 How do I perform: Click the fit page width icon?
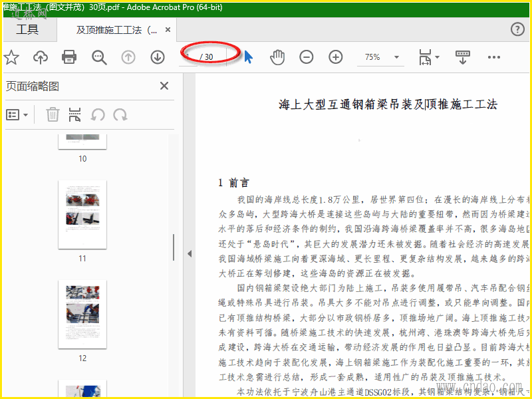426,57
